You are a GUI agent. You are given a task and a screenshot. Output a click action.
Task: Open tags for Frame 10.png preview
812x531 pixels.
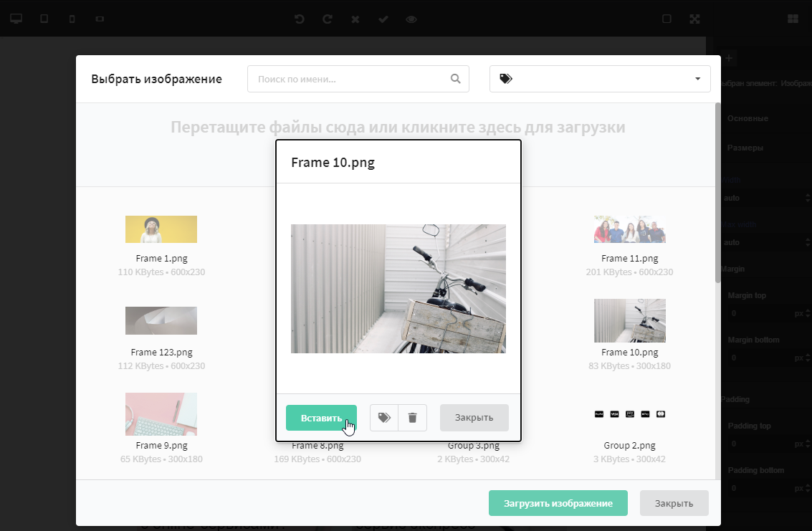384,418
